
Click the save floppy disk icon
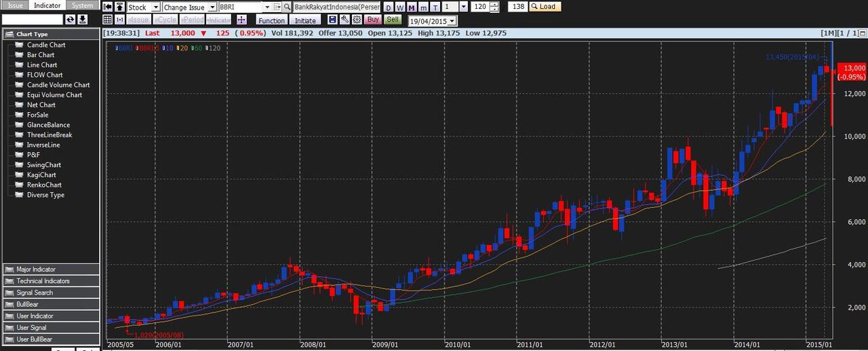pos(332,20)
